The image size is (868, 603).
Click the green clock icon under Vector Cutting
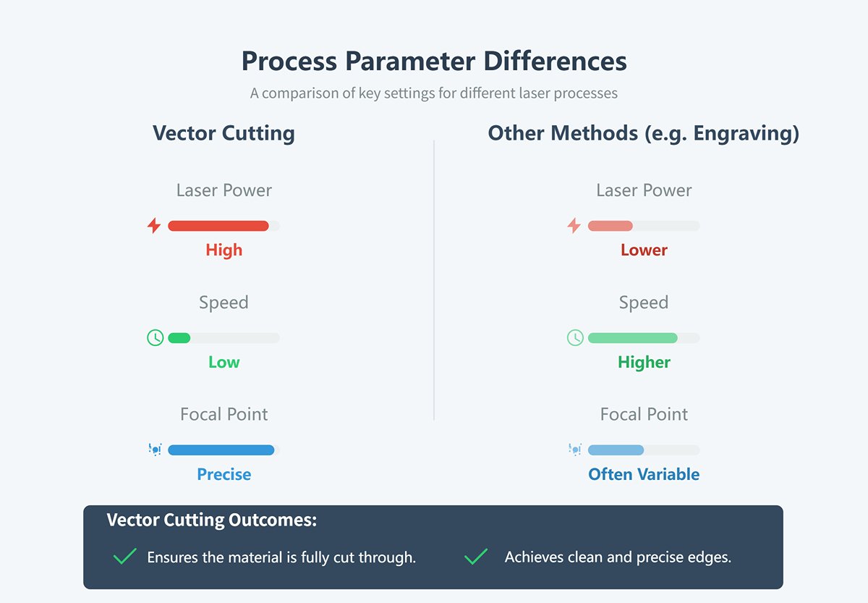[155, 337]
